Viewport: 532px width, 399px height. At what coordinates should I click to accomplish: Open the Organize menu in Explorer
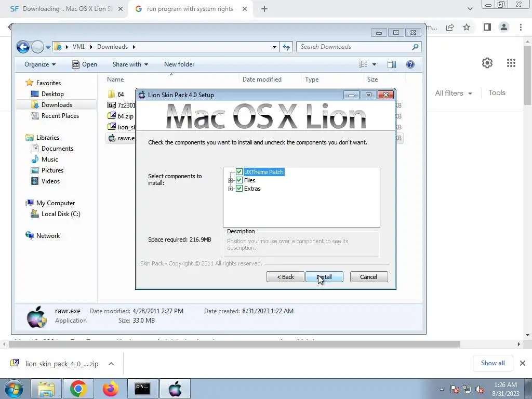(40, 64)
